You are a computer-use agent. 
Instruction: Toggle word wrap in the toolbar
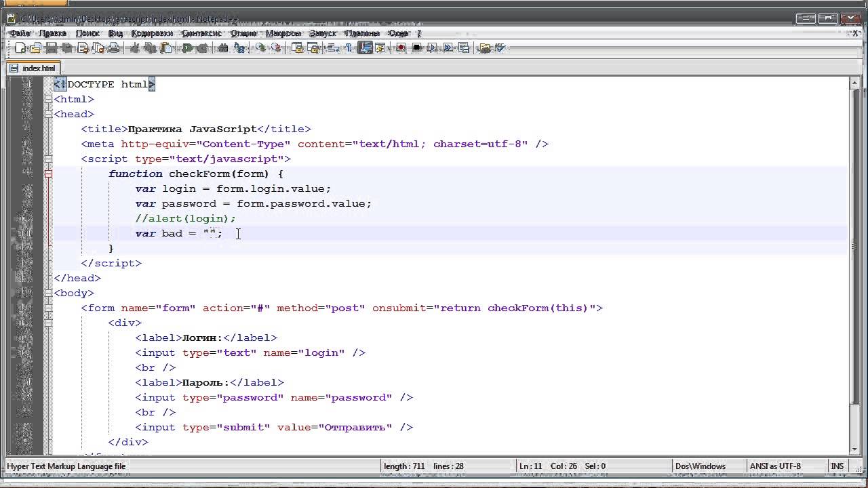(x=334, y=48)
